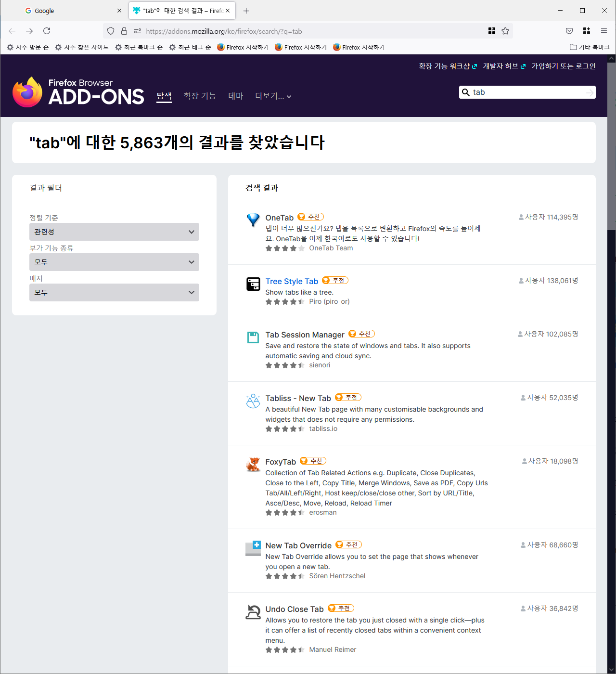Viewport: 616px width, 674px height.
Task: Click the OneTab funnel icon
Action: pos(253,220)
